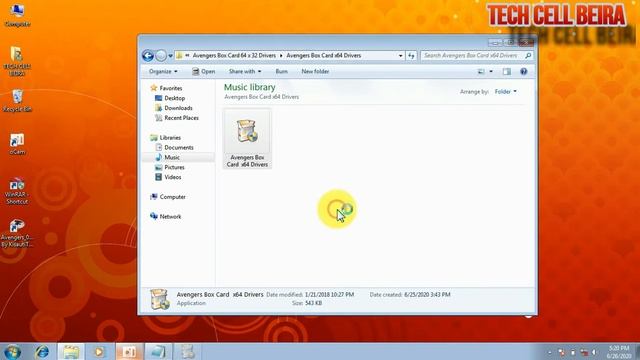The image size is (640, 360).
Task: Click the oCam recorder taskbar button
Action: 129,351
